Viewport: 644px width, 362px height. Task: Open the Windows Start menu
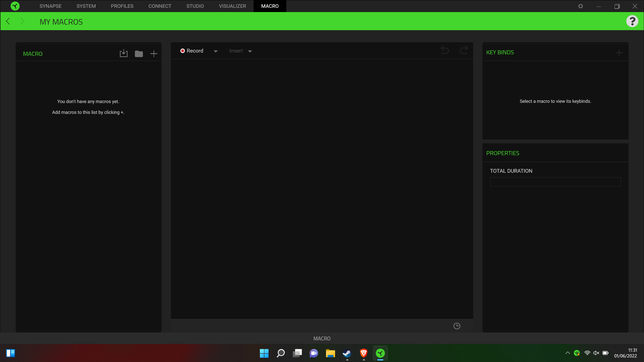click(x=264, y=353)
